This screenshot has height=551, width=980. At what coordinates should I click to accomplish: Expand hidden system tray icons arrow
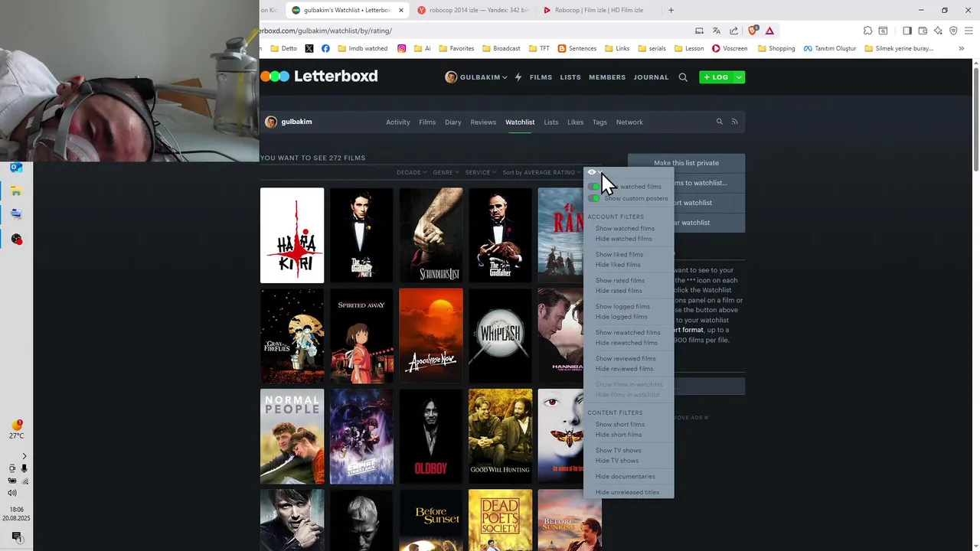[x=24, y=456]
